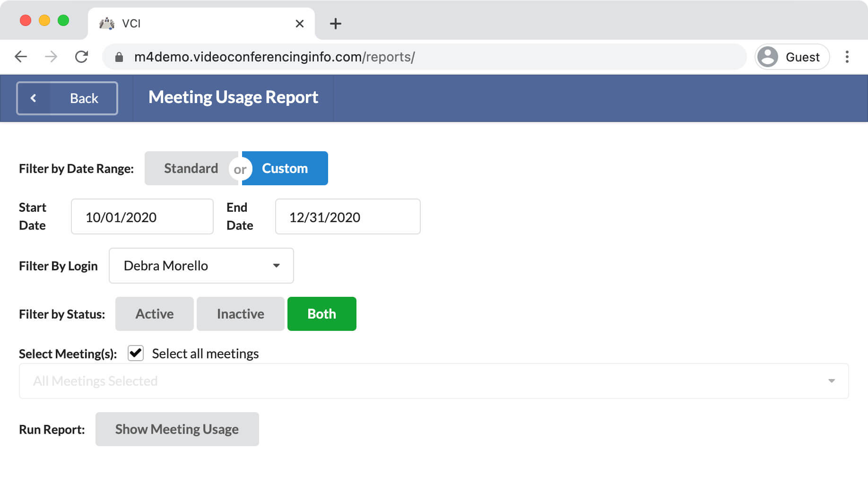Select Standard date range option
Screen dimensions: 868x484
tap(191, 168)
